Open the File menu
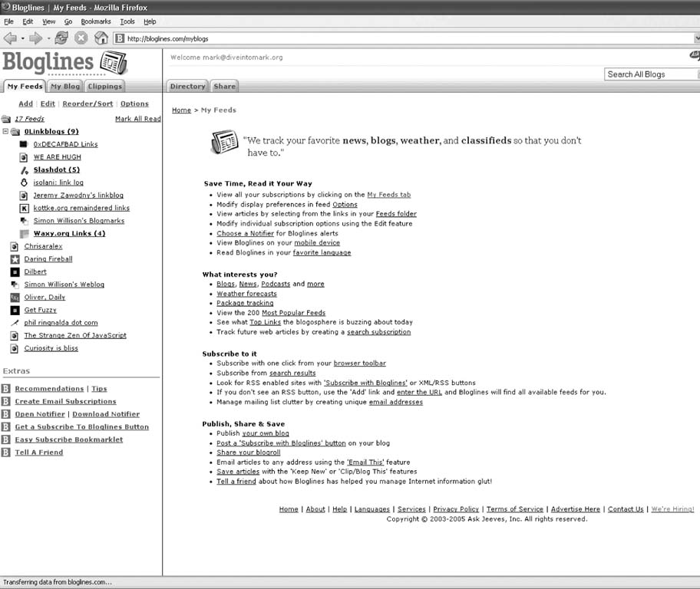Screen dimensions: 700x589 pos(9,21)
